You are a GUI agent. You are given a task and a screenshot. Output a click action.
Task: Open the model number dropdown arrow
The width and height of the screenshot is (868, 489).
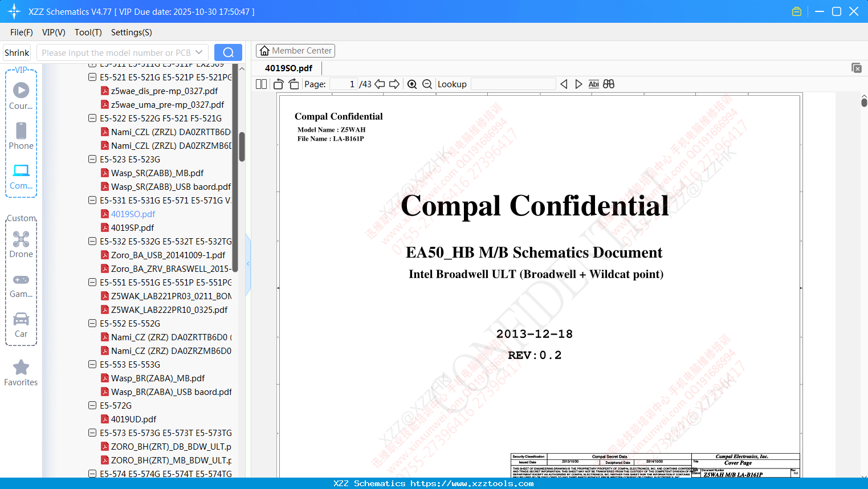tap(199, 52)
